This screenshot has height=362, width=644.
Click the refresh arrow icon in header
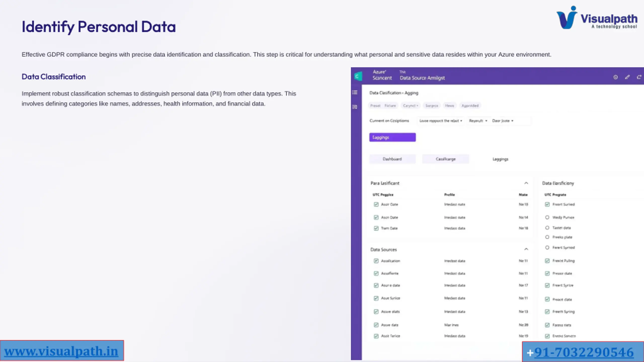[x=639, y=77]
